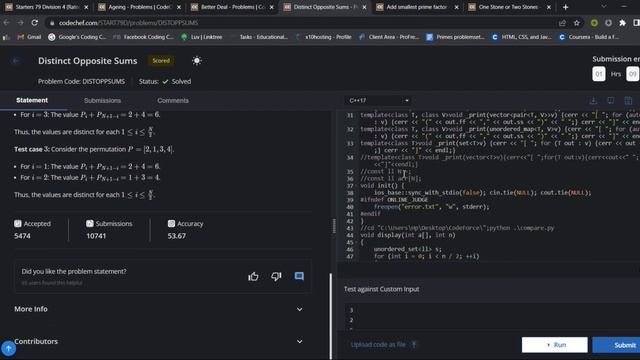Bookmark this page with star icon
The height and width of the screenshot is (360, 640).
click(576, 23)
